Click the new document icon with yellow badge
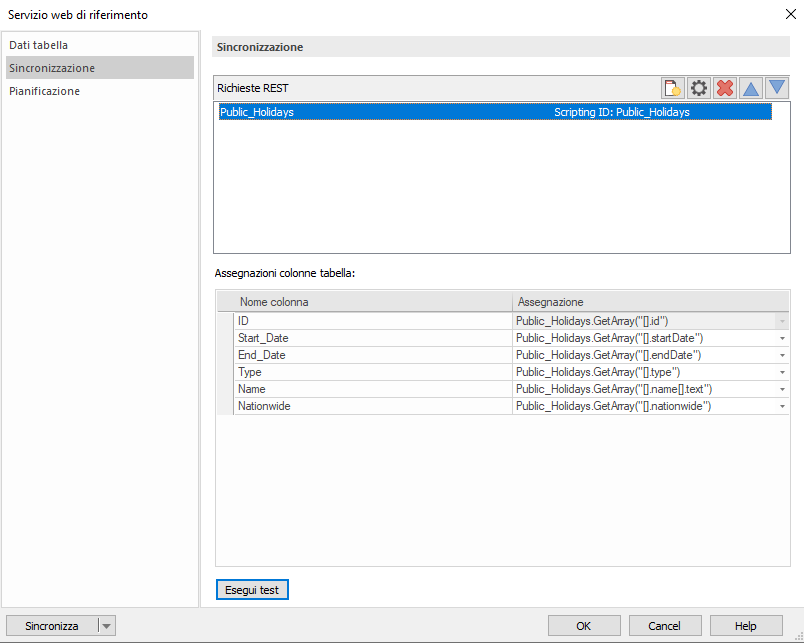Image resolution: width=804 pixels, height=643 pixels. point(671,88)
